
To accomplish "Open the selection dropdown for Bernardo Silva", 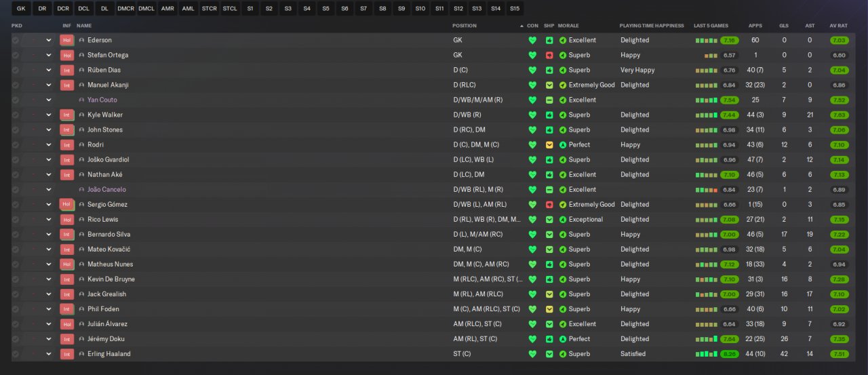I will (49, 235).
